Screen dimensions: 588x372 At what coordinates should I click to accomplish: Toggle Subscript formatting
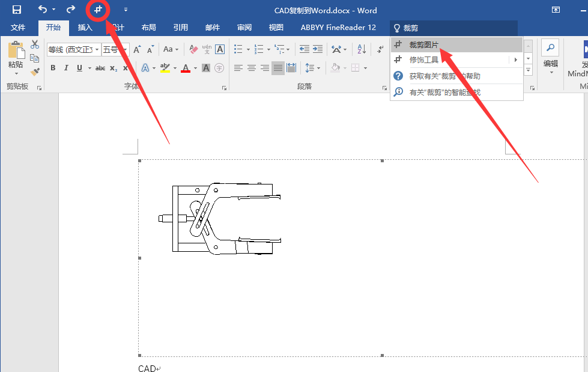114,68
